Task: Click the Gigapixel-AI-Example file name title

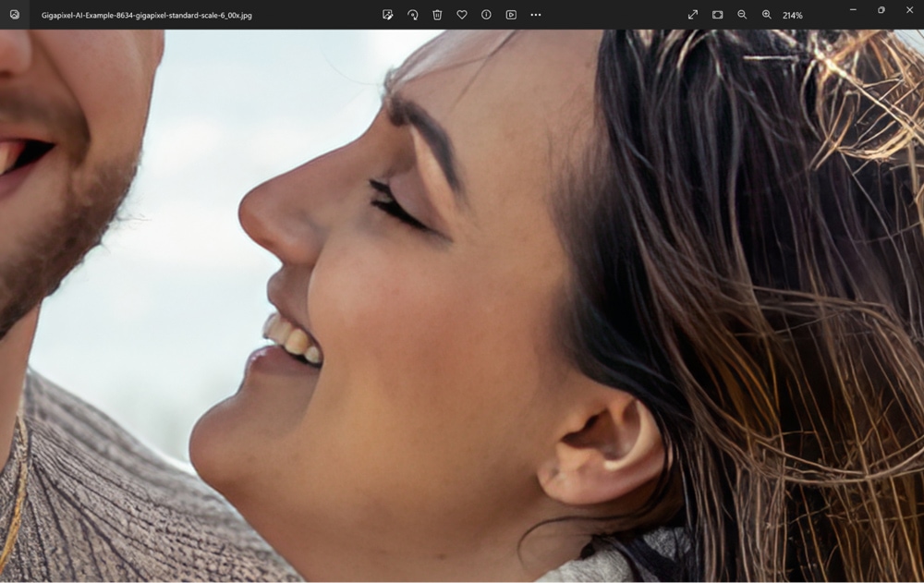Action: (147, 16)
